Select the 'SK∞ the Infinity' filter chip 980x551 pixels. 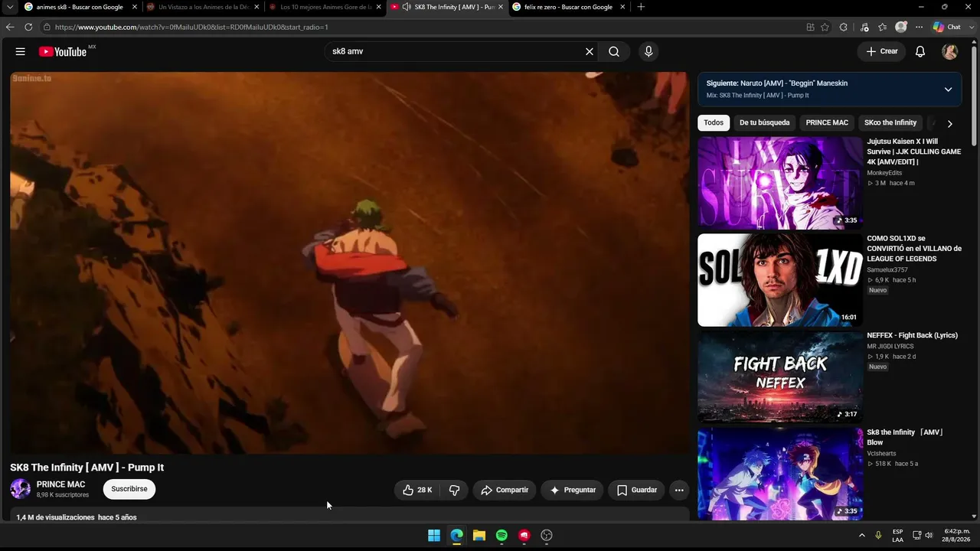coord(890,122)
